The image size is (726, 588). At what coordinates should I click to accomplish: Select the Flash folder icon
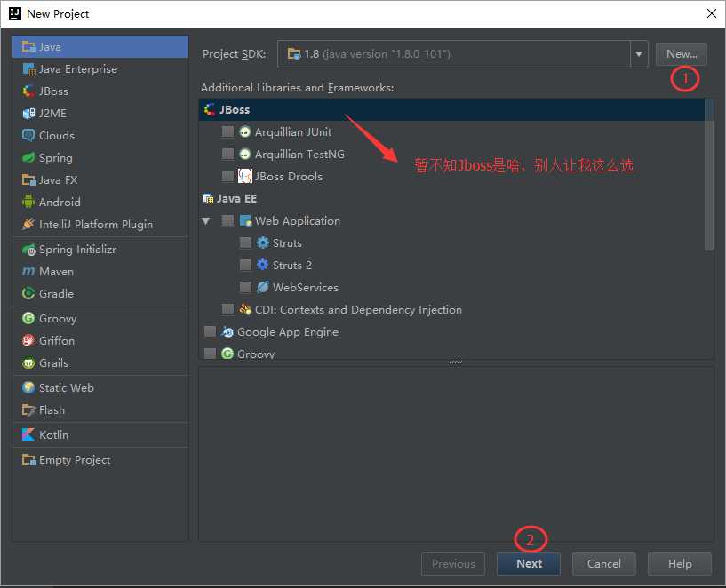pyautogui.click(x=28, y=409)
